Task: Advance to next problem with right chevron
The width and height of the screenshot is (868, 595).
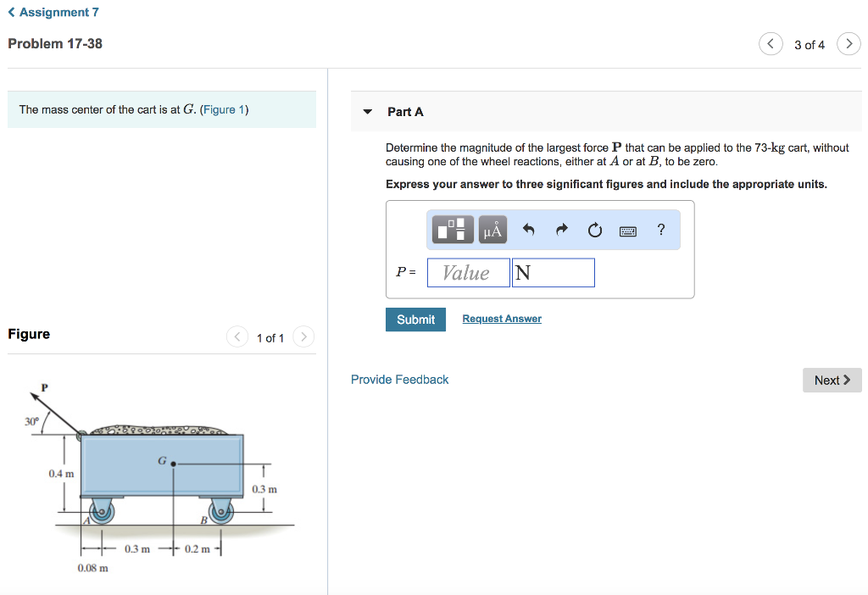Action: click(x=849, y=43)
